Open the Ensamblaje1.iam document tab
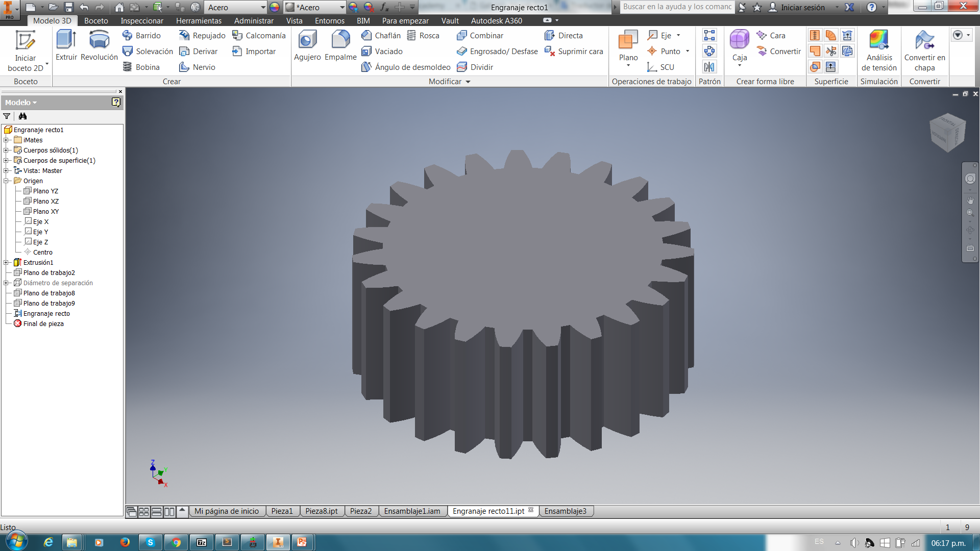The width and height of the screenshot is (980, 551). coord(412,511)
